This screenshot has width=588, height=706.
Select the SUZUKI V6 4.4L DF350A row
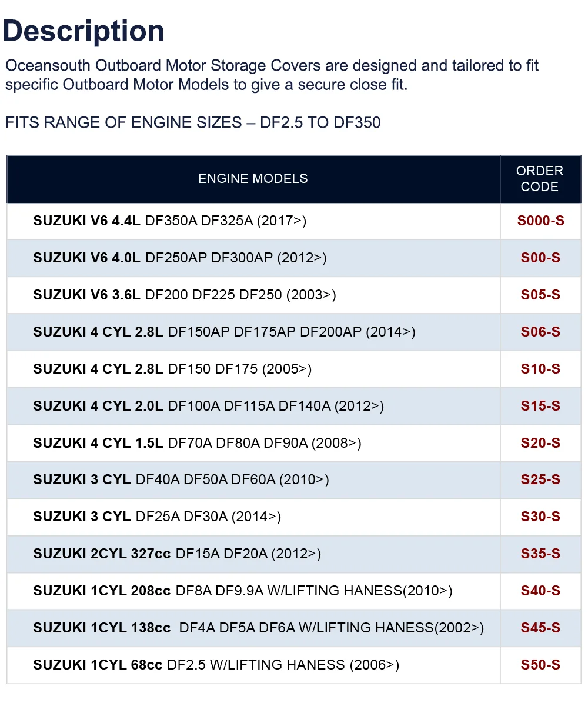pyautogui.click(x=170, y=221)
